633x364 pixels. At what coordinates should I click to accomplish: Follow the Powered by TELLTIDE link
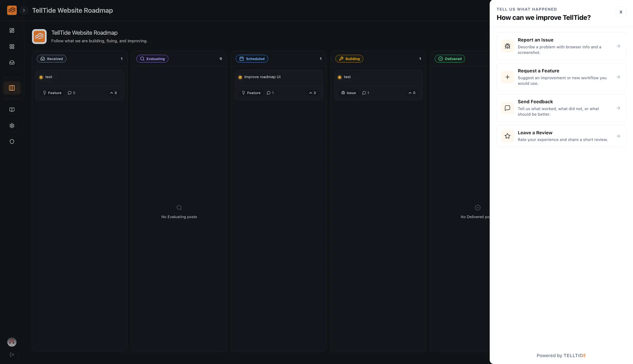(561, 355)
